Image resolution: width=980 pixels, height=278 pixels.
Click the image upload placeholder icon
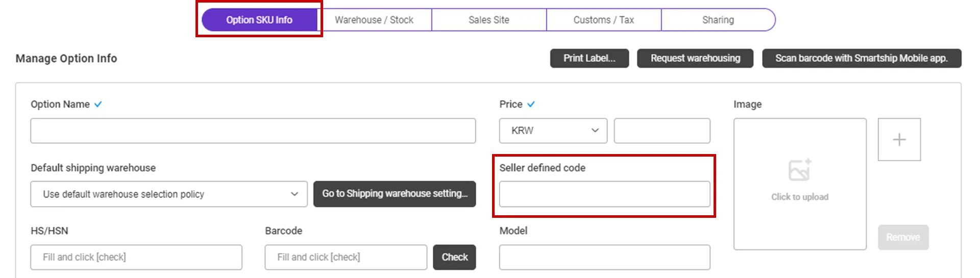click(x=799, y=171)
